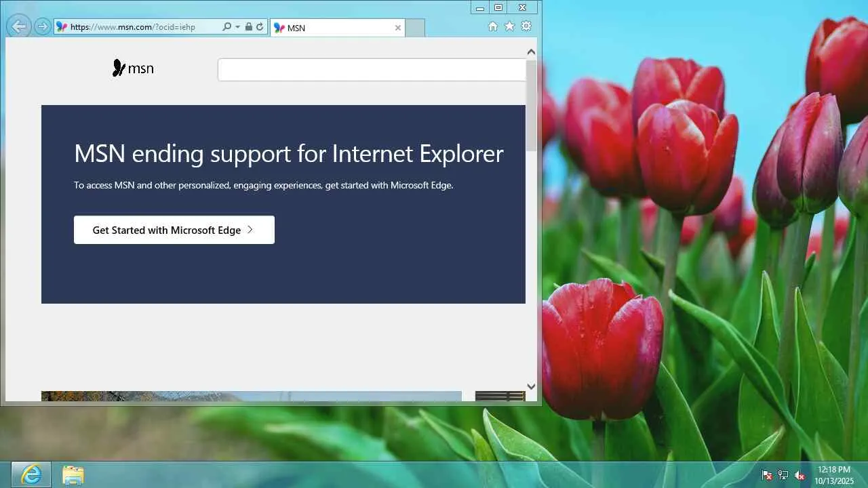Screen dimensions: 868x488
Task: Minimize the Internet Explorer window
Action: point(480,7)
